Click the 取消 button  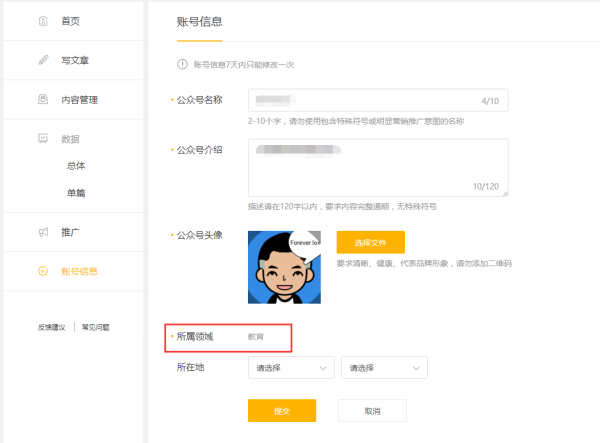pyautogui.click(x=372, y=410)
